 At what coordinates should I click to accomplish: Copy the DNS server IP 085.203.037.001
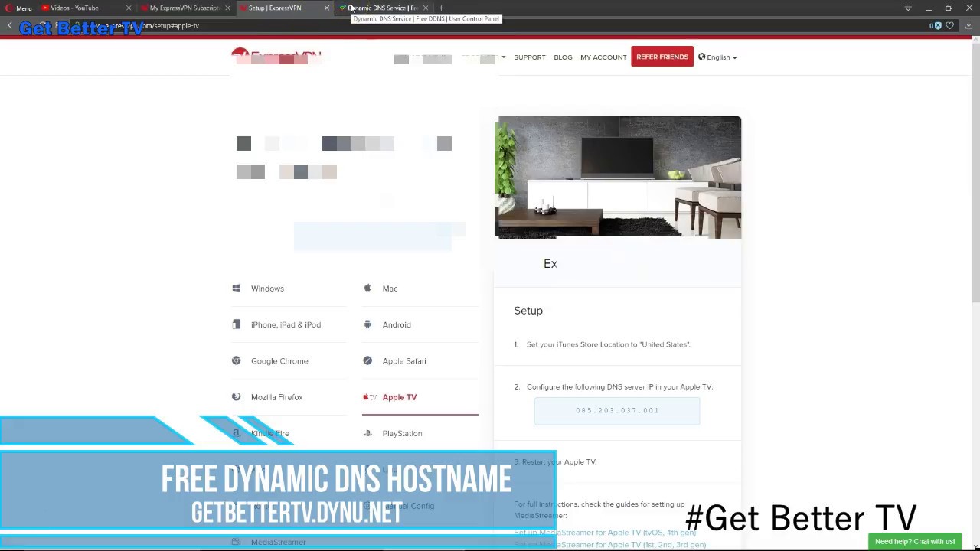pyautogui.click(x=617, y=410)
